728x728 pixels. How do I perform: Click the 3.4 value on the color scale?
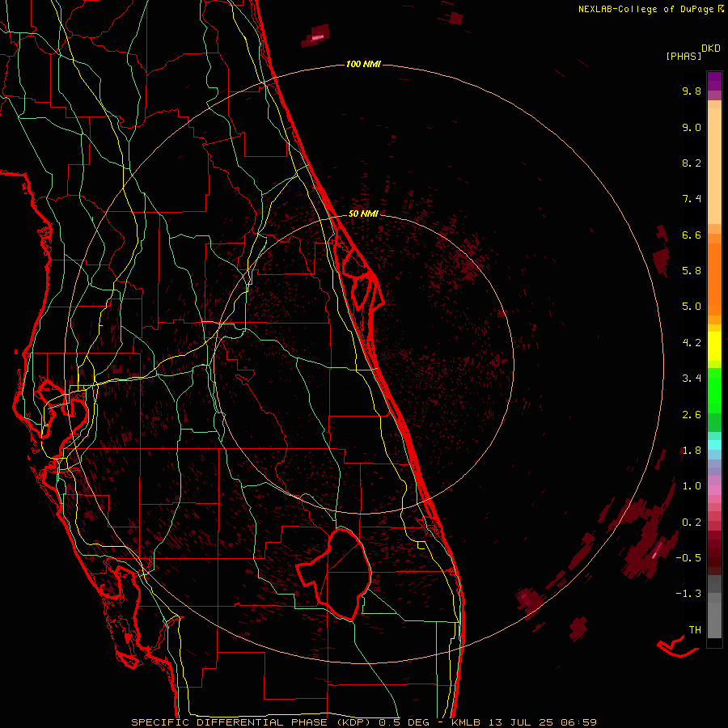692,379
